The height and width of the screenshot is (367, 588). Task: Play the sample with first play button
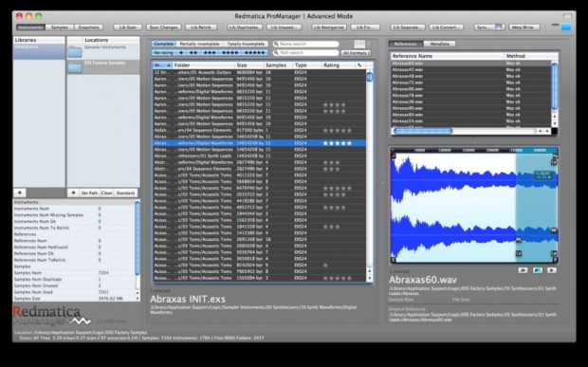point(523,270)
